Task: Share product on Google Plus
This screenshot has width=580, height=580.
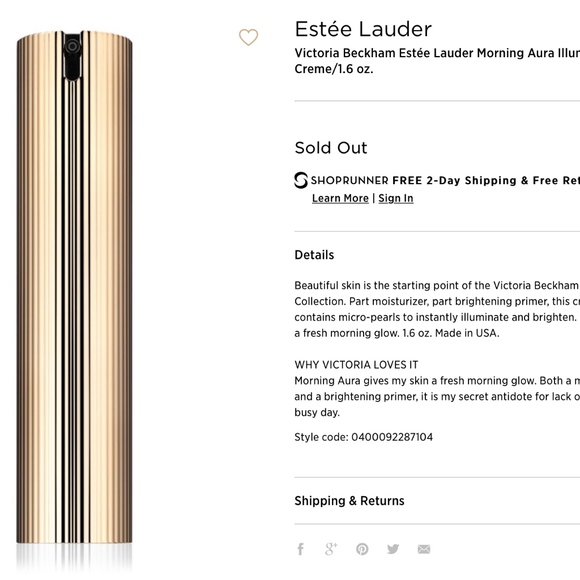Action: point(331,549)
